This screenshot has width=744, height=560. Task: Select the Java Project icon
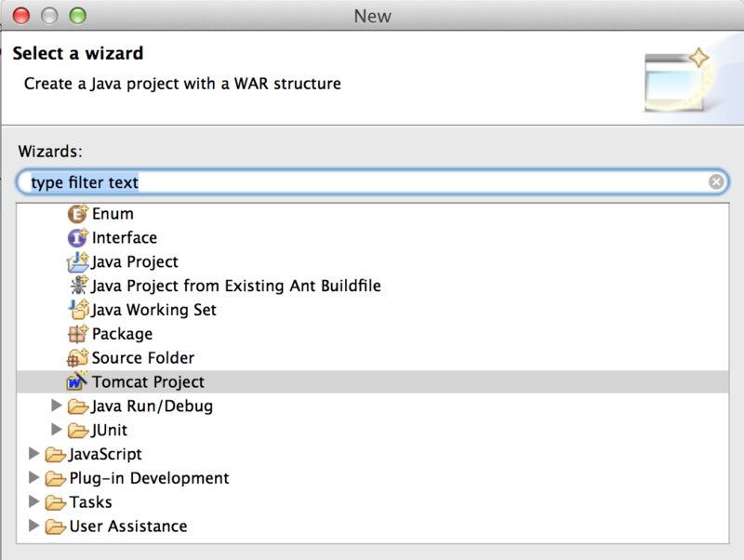coord(77,262)
